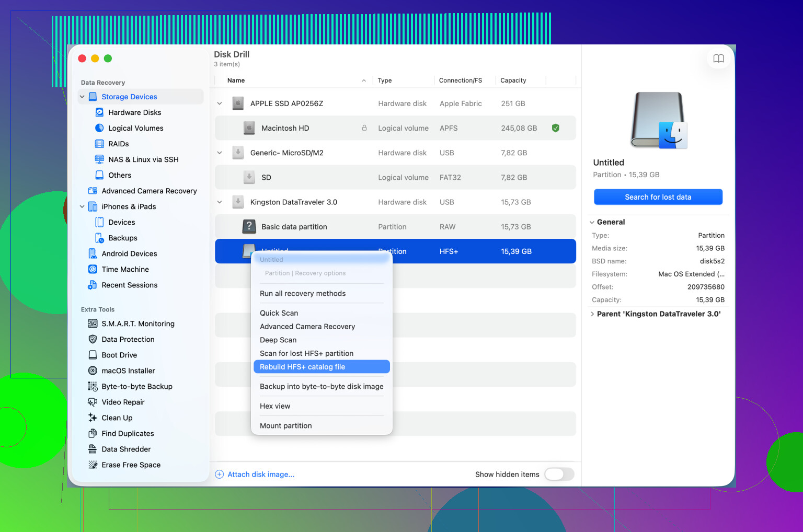Collapse the APPLE SSD AP0256Z disk
Screen dimensions: 803x532
coord(220,103)
